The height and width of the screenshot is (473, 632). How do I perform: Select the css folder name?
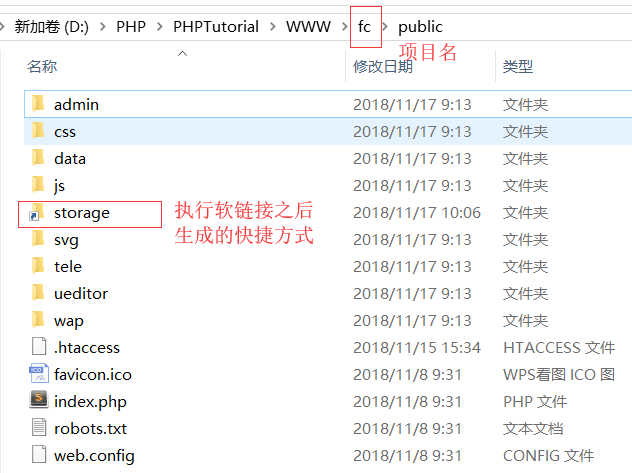pyautogui.click(x=65, y=132)
